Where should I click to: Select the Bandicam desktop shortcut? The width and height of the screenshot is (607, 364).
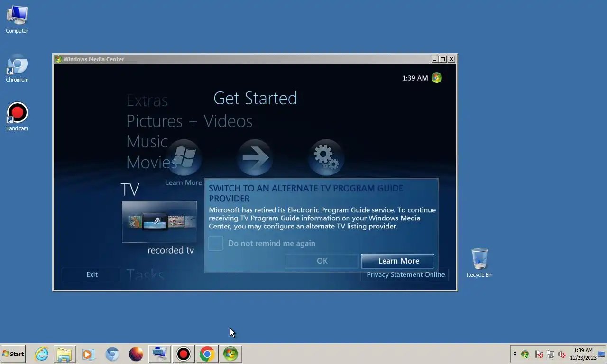click(17, 117)
